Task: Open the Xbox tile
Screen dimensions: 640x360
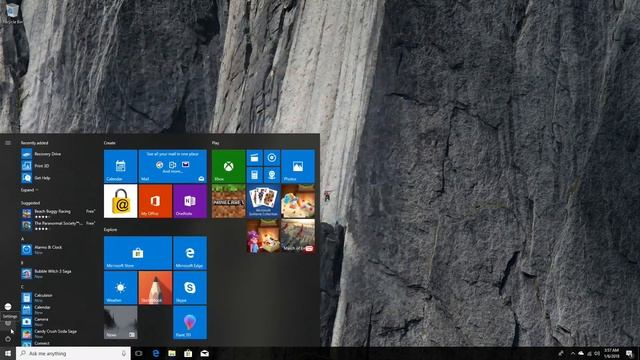Action: click(x=228, y=166)
